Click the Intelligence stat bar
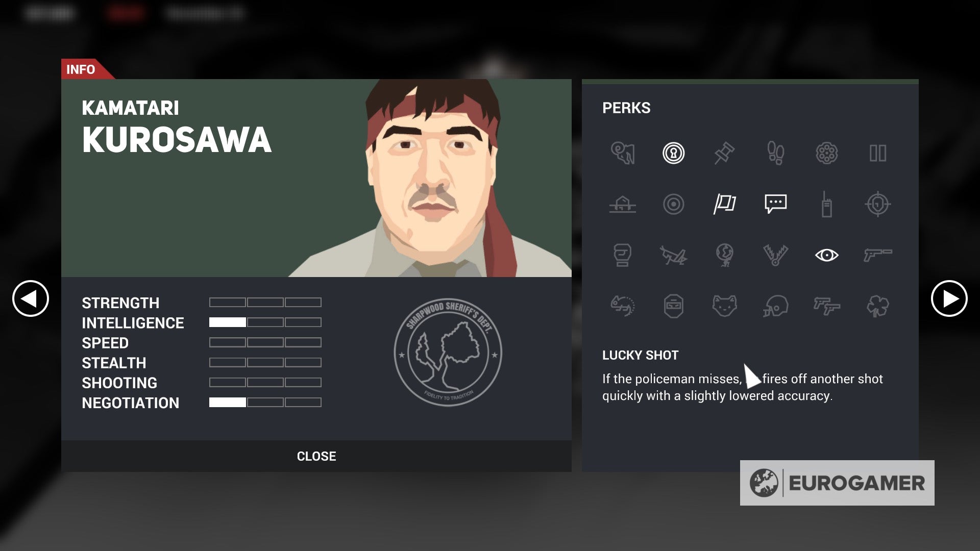The width and height of the screenshot is (980, 551). click(265, 322)
